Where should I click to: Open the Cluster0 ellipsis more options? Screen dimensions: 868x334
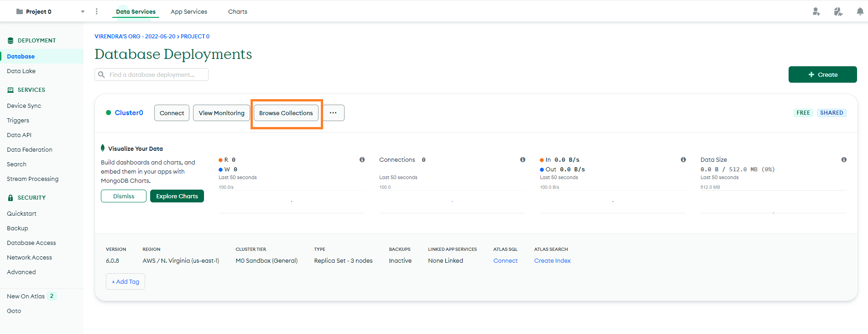click(333, 113)
